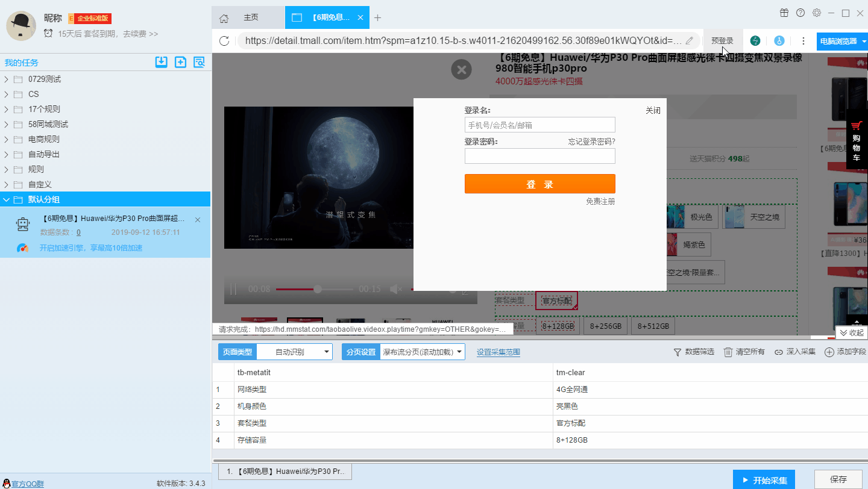
Task: Click the 数据筛选 filter funnel icon
Action: (x=678, y=352)
